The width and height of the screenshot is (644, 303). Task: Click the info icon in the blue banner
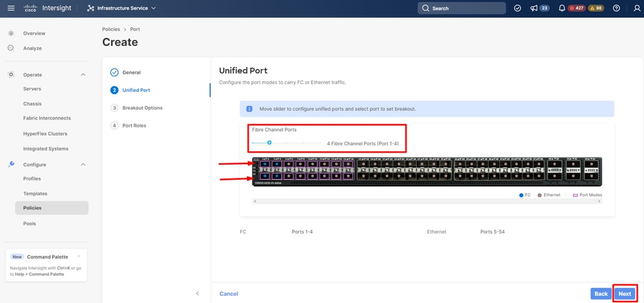coord(249,109)
